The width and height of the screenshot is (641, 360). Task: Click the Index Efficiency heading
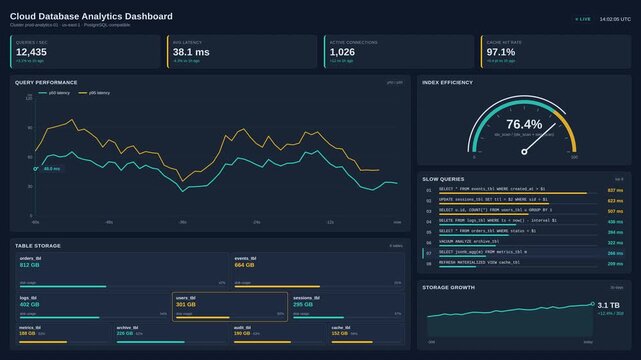(x=447, y=83)
